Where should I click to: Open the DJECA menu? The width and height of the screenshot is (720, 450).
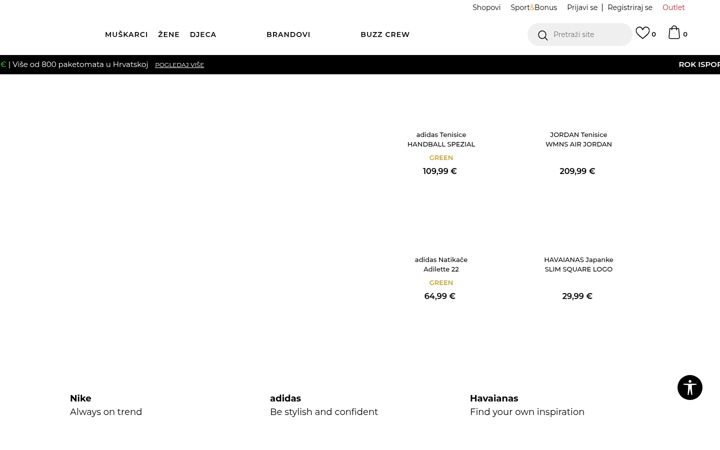tap(203, 34)
